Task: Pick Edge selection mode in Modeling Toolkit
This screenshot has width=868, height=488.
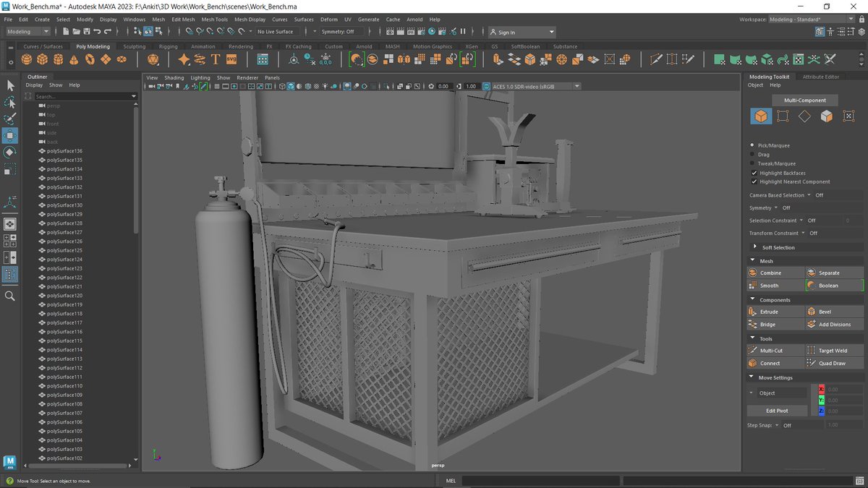Action: point(804,116)
